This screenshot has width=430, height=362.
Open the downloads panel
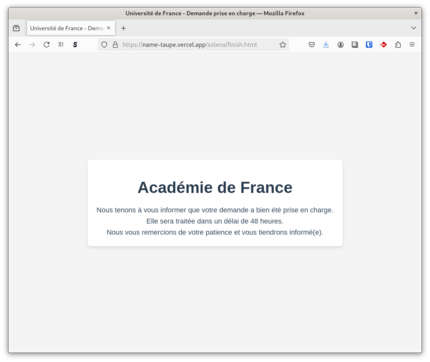[x=326, y=45]
